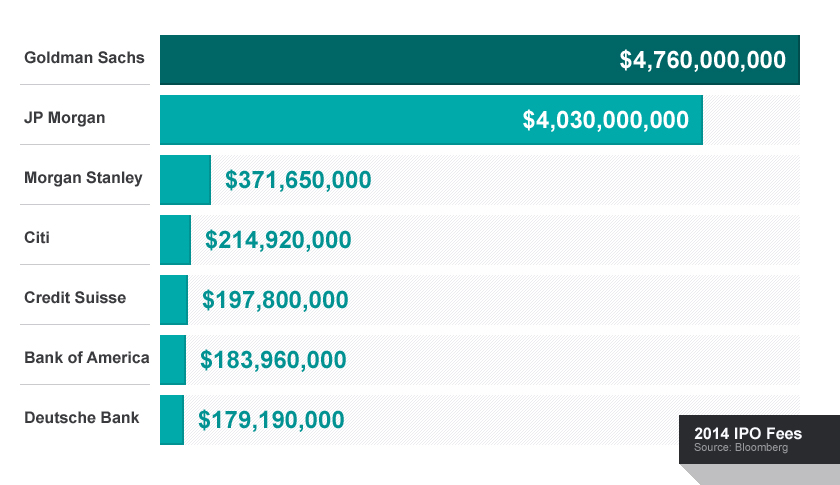Click the Citi row label
This screenshot has height=485, width=840.
click(x=37, y=238)
